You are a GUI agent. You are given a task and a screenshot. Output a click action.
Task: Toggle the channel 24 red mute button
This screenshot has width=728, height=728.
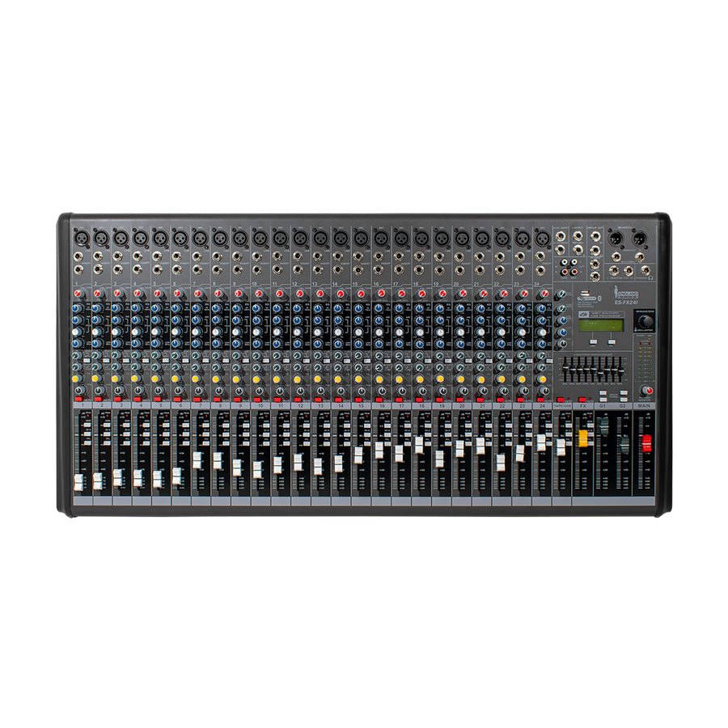(x=540, y=400)
